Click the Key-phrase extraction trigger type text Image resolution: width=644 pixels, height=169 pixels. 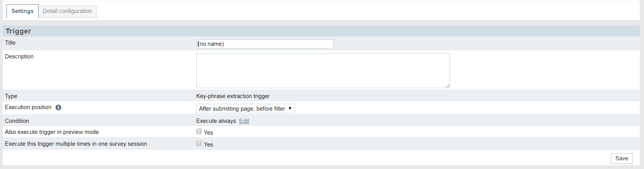tap(233, 96)
